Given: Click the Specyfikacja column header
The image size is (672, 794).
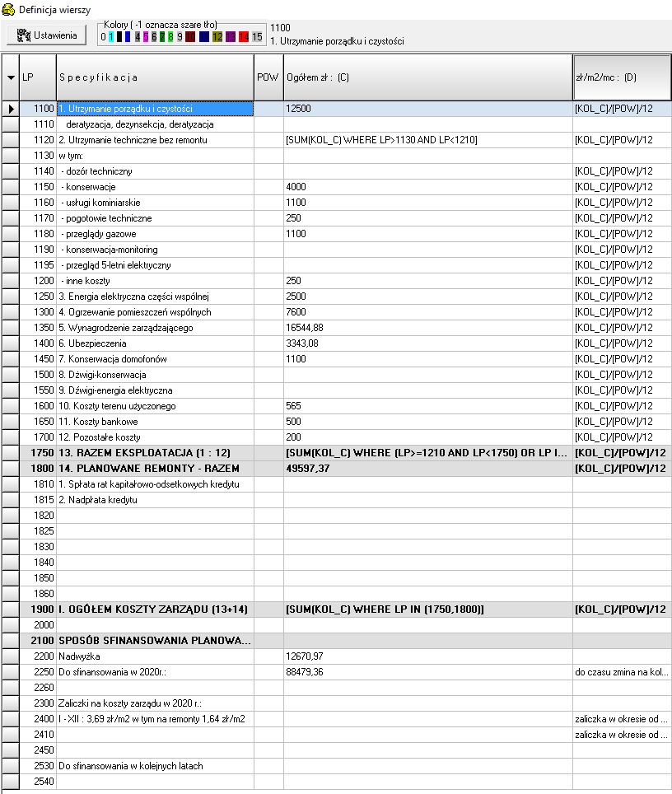Looking at the screenshot, I should tap(155, 77).
